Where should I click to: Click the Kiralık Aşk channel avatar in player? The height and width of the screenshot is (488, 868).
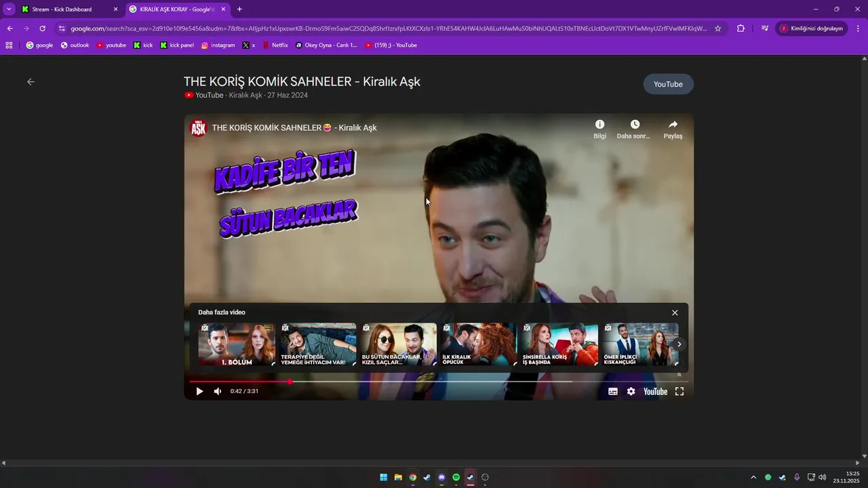point(199,127)
